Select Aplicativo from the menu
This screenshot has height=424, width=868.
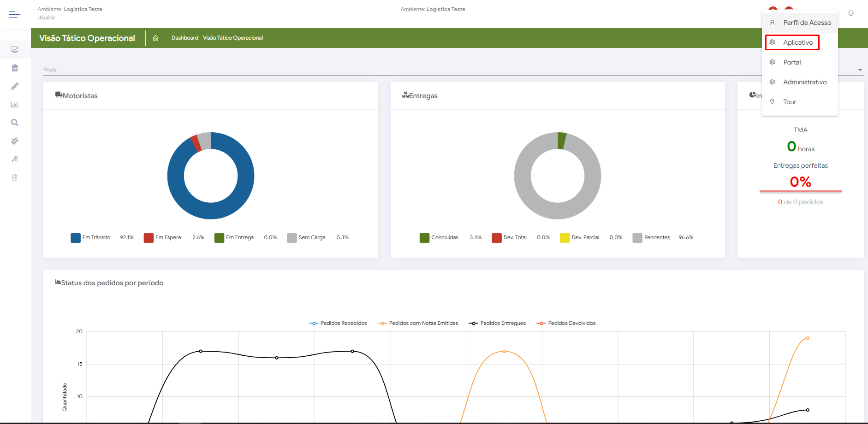pyautogui.click(x=797, y=42)
